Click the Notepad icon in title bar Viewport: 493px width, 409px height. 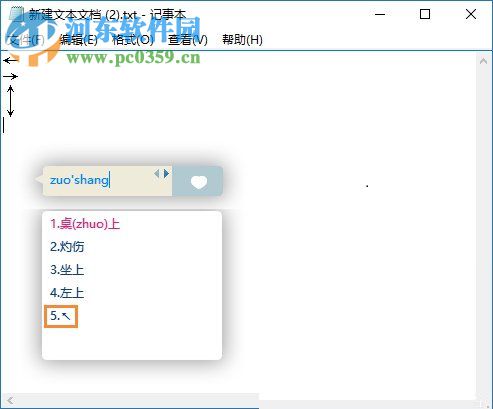16,14
